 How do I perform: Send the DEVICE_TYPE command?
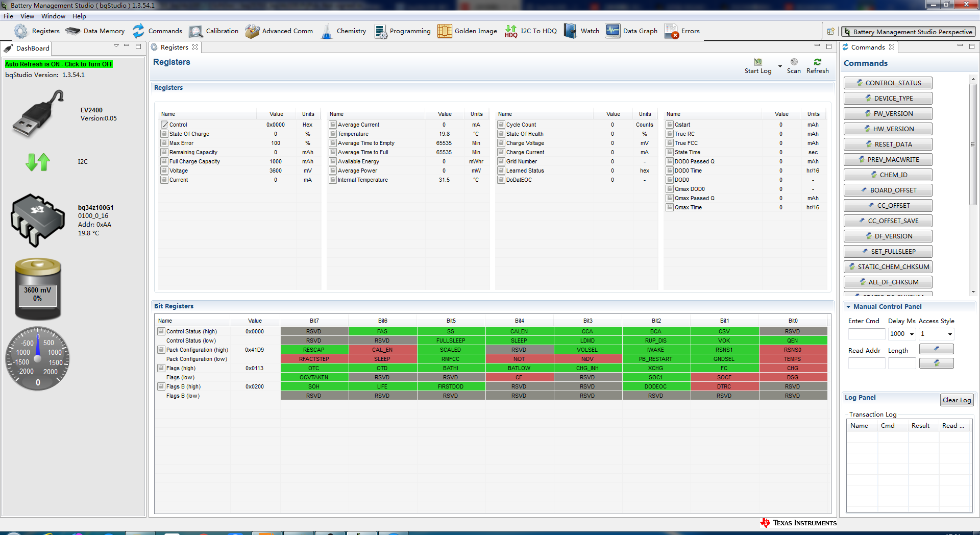888,99
